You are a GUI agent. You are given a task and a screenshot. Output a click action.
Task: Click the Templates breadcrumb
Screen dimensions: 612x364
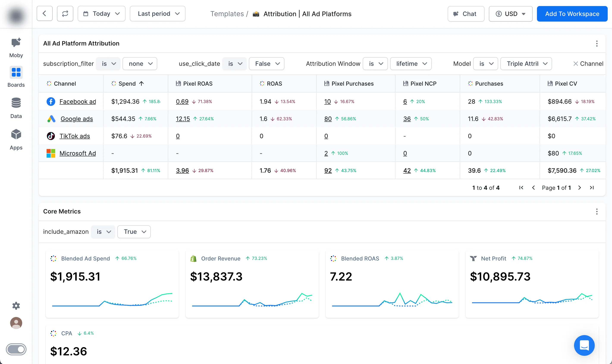click(x=227, y=14)
